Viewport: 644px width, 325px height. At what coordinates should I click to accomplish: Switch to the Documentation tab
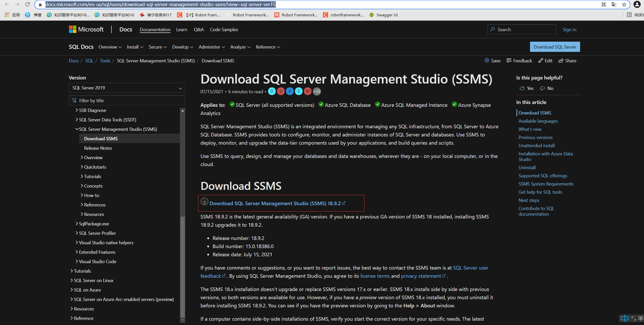(x=155, y=29)
